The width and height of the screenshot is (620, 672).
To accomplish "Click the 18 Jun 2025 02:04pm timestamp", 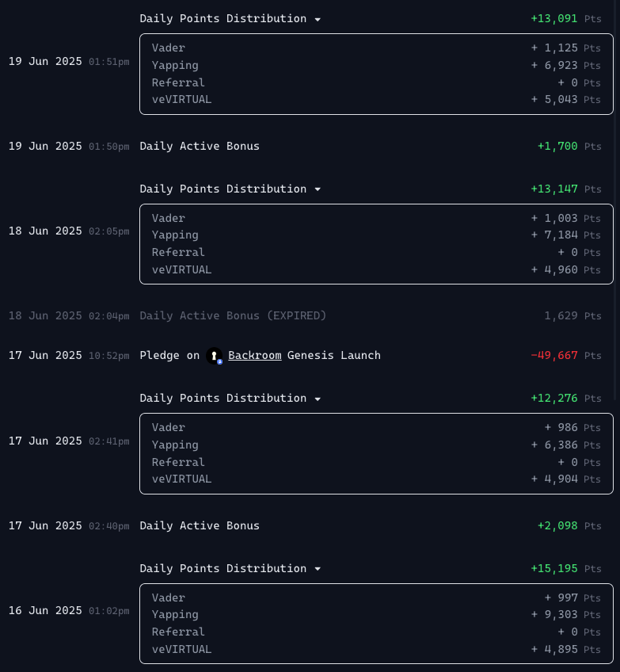I will (x=69, y=316).
